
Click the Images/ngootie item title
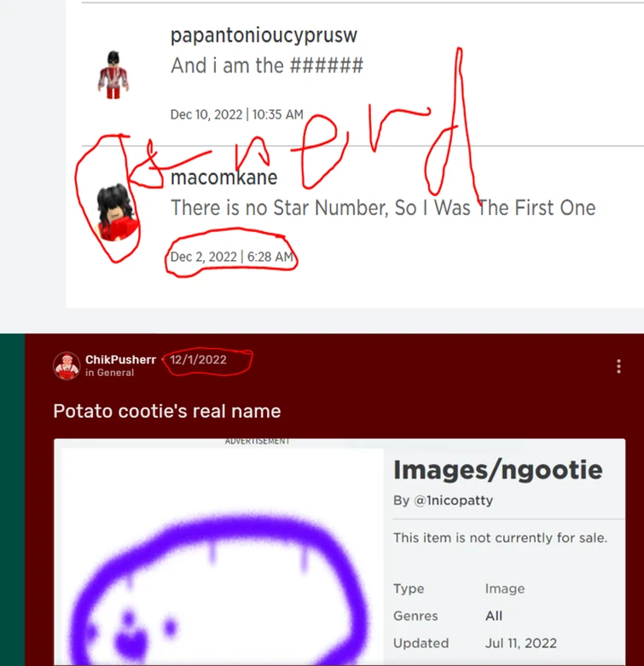(x=498, y=470)
